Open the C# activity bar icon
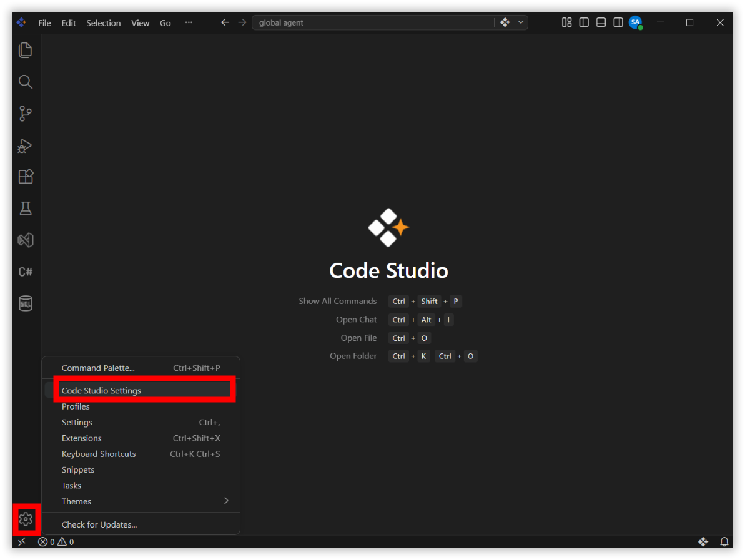The width and height of the screenshot is (745, 560). pyautogui.click(x=26, y=272)
